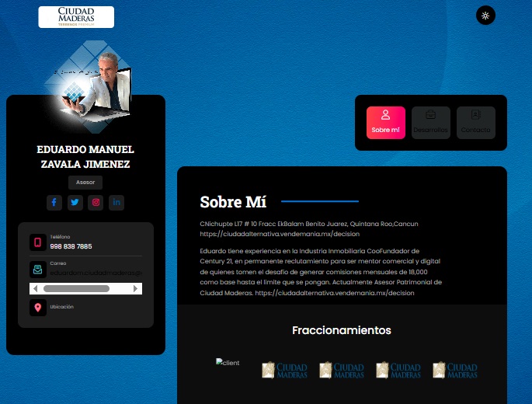This screenshot has width=532, height=404.
Task: Click the right arrow of the email scrollbar
Action: (x=136, y=288)
